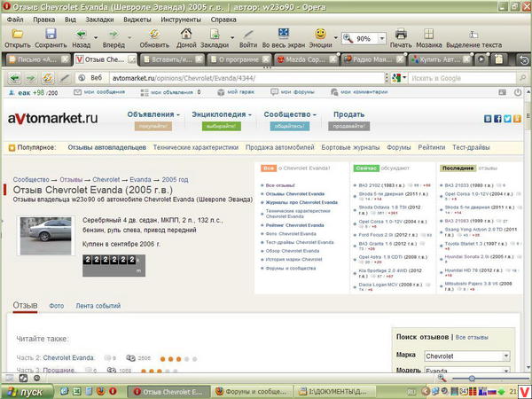
Task: Expand the Объявления site menu
Action: point(153,114)
